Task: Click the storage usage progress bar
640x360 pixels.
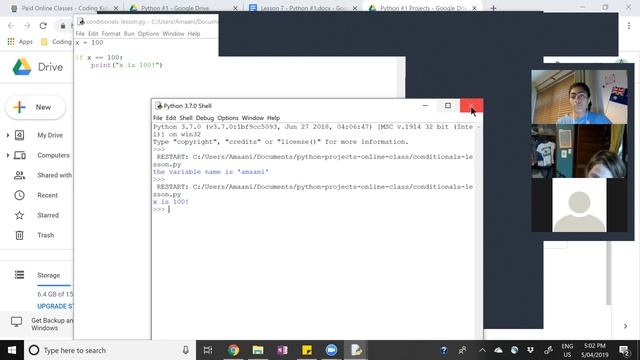Action: (54, 285)
